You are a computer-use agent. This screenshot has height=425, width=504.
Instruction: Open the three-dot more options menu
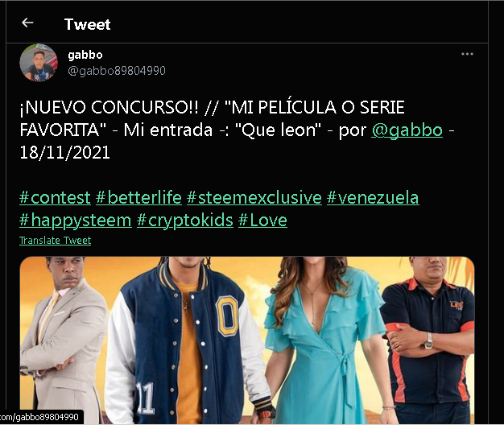(x=467, y=54)
